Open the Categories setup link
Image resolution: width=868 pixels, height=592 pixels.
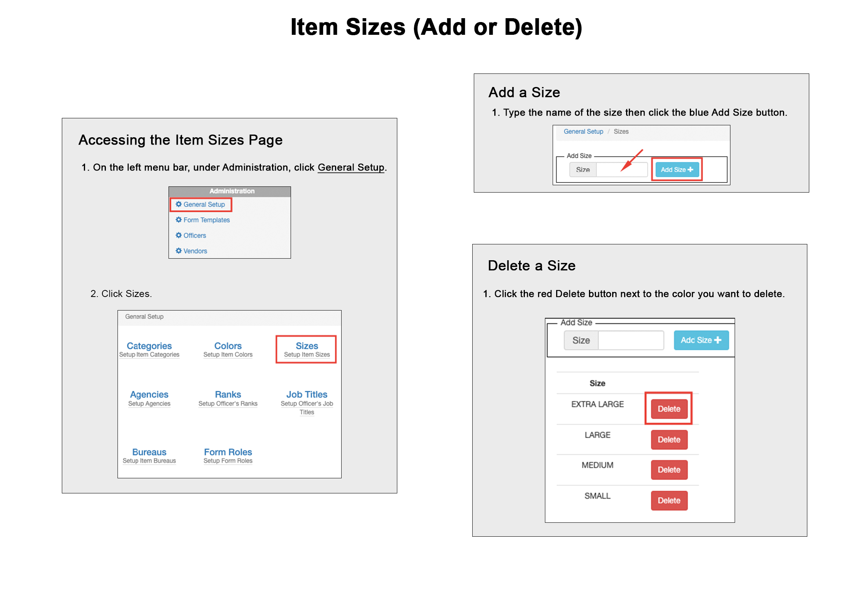[x=149, y=346]
